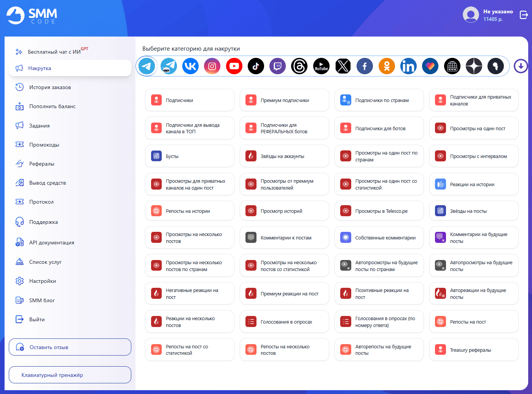
Task: Select the Звёзды на посты card
Action: click(474, 211)
